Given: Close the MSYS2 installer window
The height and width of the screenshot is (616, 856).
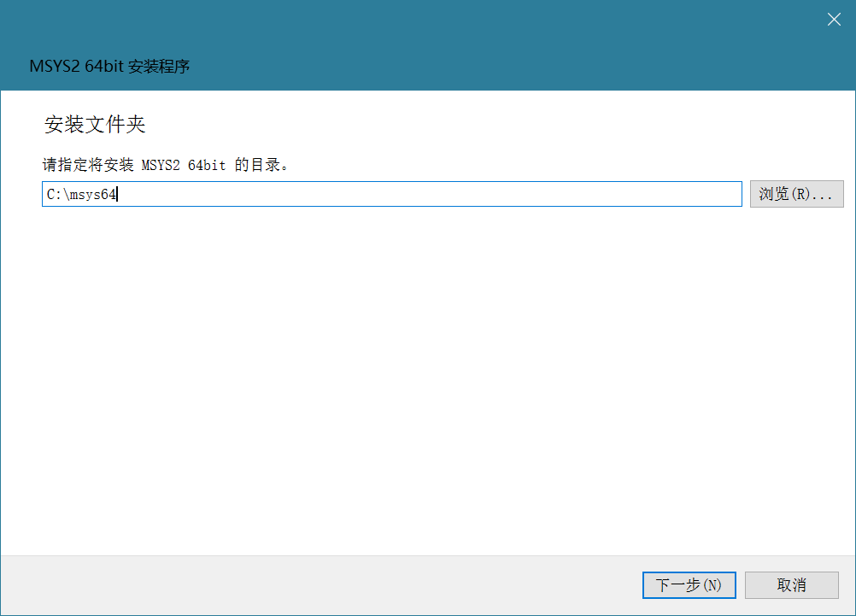Looking at the screenshot, I should click(x=834, y=20).
